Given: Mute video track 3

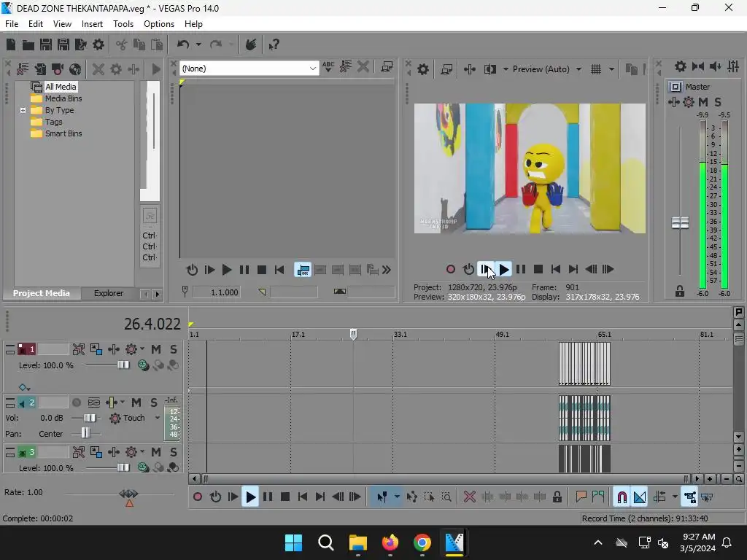Looking at the screenshot, I should (x=156, y=452).
